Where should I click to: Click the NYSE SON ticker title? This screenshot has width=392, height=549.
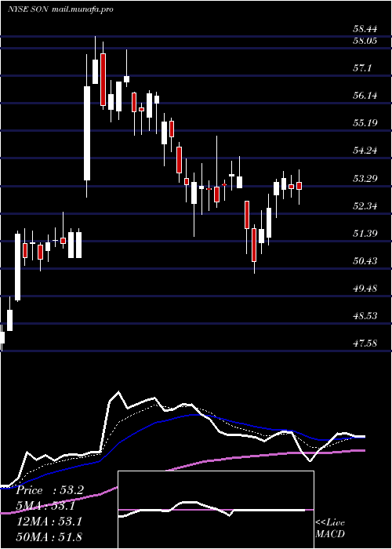[29, 9]
